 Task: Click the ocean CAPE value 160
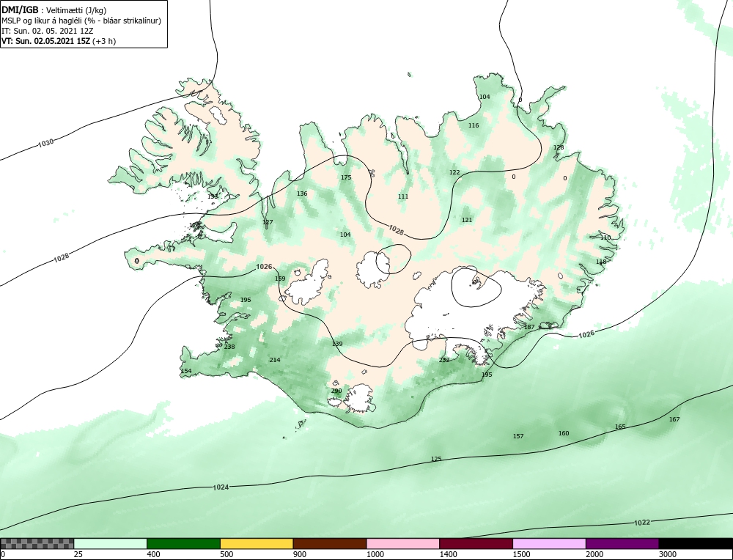[564, 433]
